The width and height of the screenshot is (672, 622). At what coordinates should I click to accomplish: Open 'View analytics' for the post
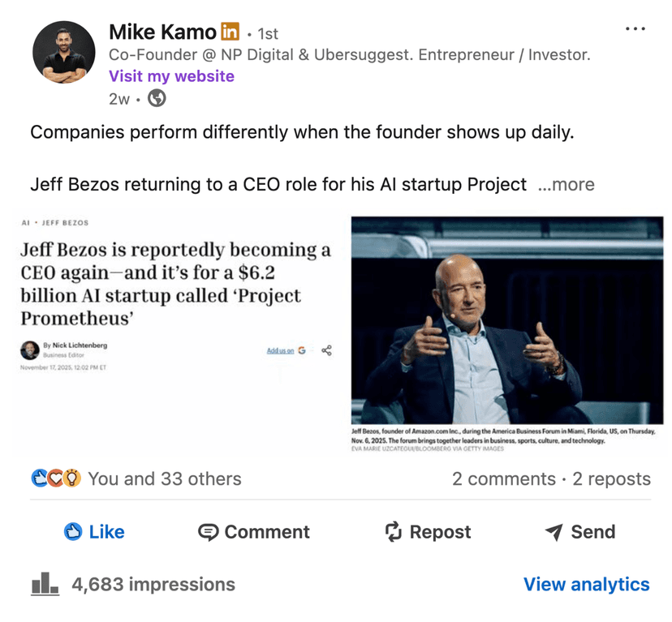click(x=587, y=584)
